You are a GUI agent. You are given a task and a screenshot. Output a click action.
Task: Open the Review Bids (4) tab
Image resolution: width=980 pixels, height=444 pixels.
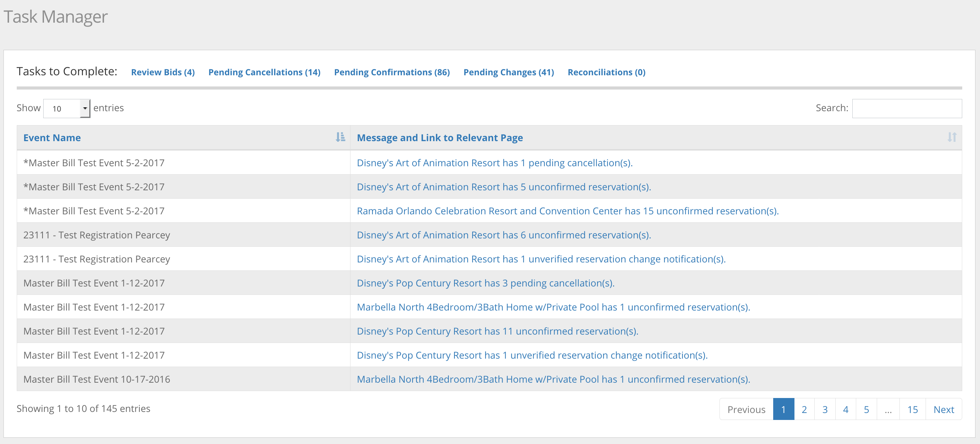pos(163,72)
